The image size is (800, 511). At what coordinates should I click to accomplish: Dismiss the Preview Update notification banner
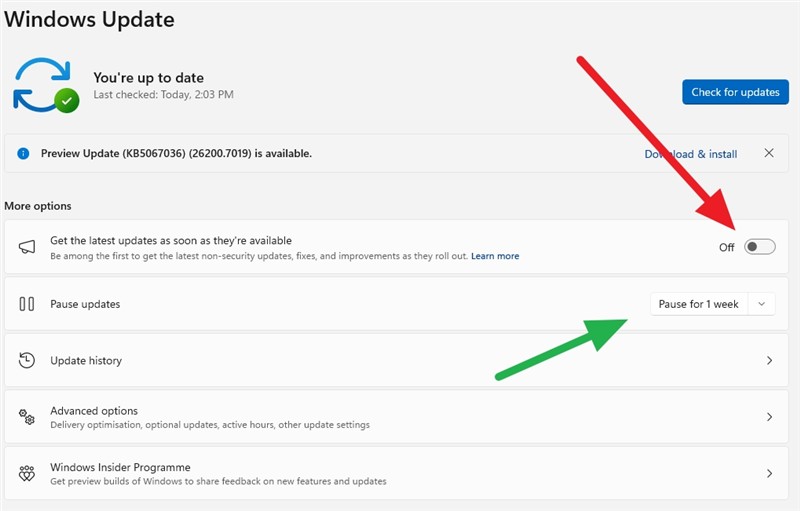click(x=769, y=153)
